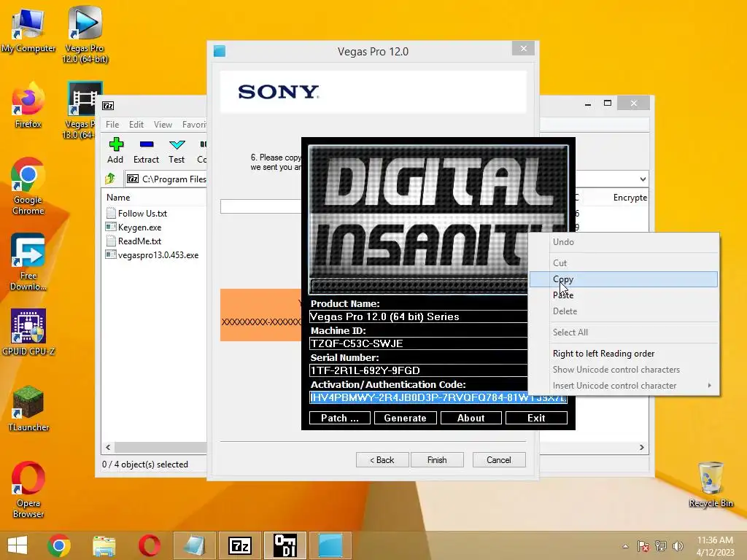Open TLauncher desktop shortcut
Viewport: 747px width, 560px height.
(28, 408)
